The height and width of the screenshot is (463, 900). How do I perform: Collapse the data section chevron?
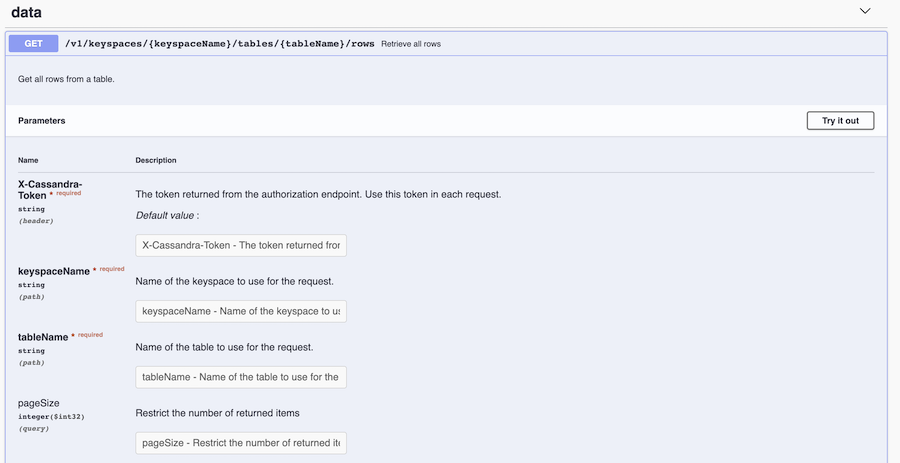[865, 11]
